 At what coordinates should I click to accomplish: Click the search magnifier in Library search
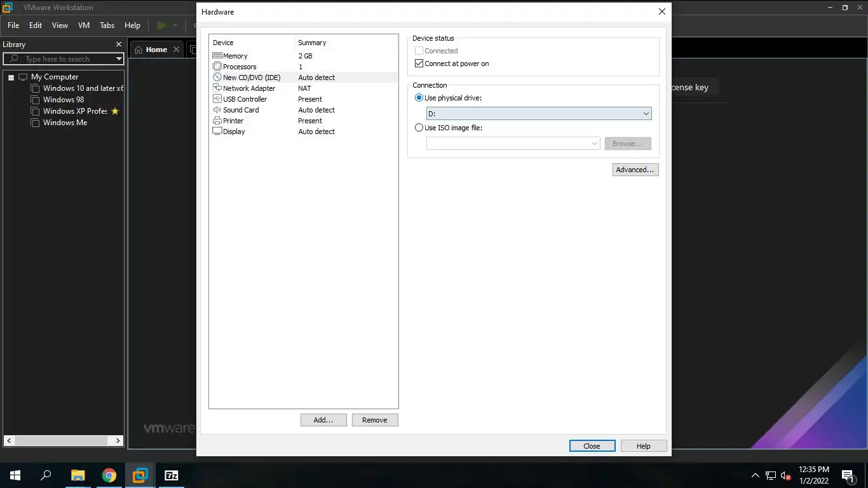coord(14,58)
